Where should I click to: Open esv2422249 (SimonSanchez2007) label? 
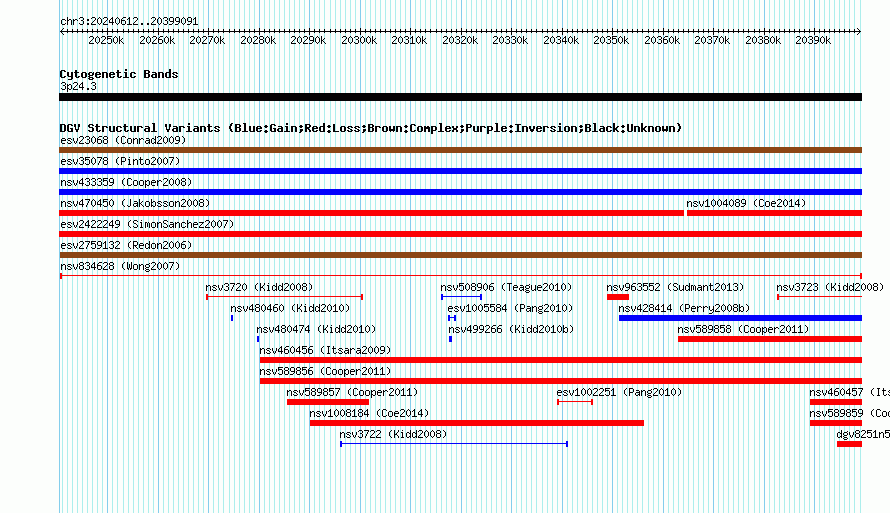coord(147,224)
